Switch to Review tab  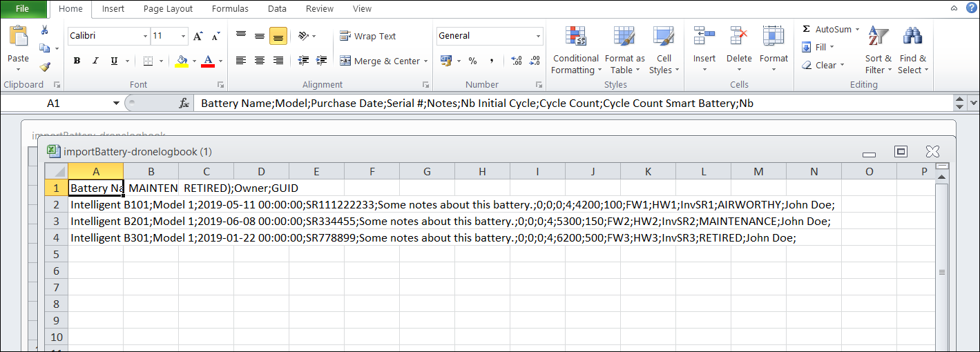(319, 9)
